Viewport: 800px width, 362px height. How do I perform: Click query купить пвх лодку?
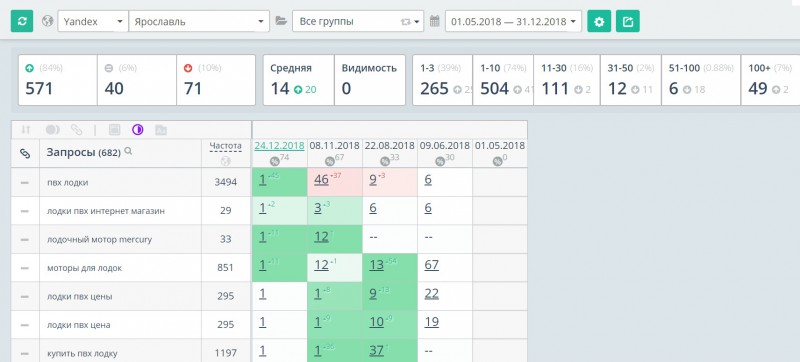tap(82, 353)
